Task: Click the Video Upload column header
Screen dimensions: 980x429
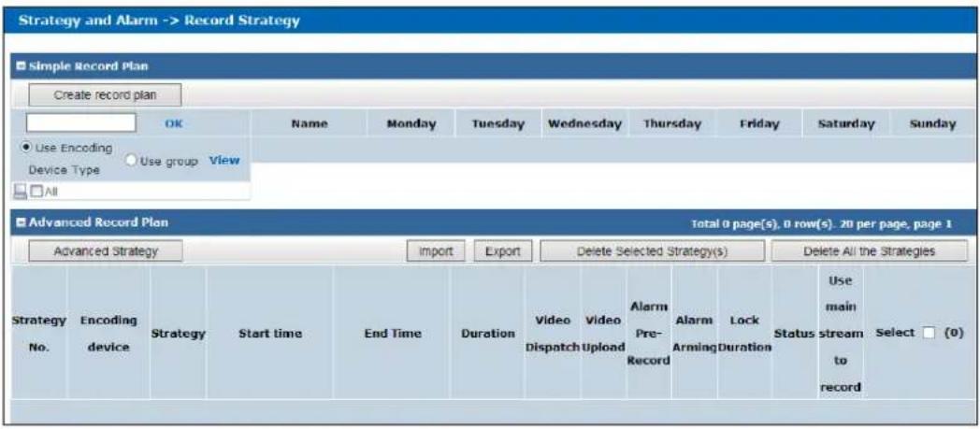Action: click(x=603, y=334)
